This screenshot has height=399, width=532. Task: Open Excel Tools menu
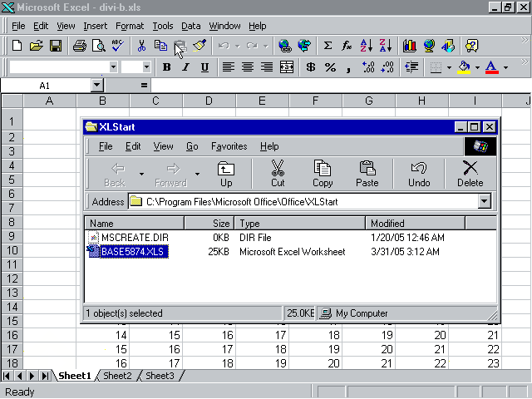[x=163, y=26]
